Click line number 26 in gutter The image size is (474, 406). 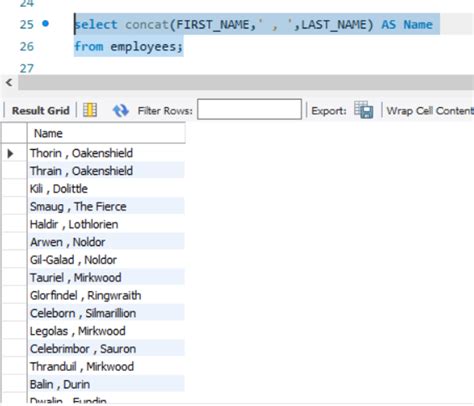[x=27, y=46]
